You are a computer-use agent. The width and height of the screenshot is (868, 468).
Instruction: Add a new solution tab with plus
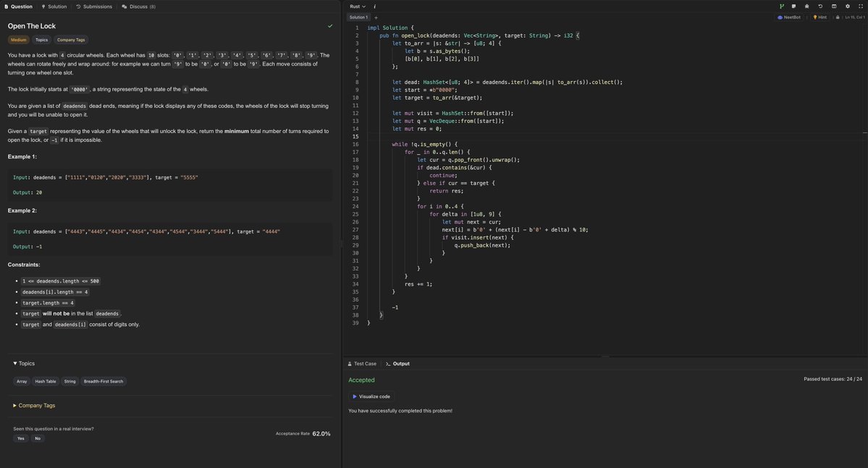[x=376, y=17]
